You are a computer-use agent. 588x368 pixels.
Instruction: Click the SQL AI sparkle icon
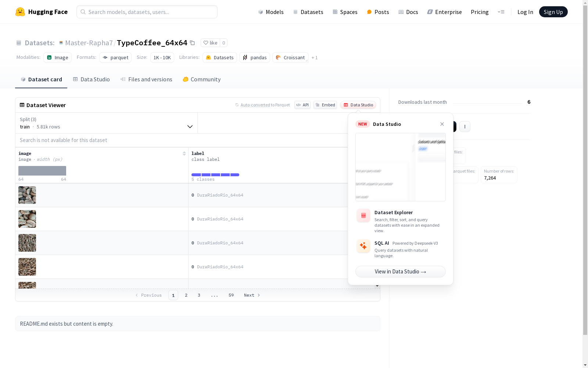[x=363, y=246]
